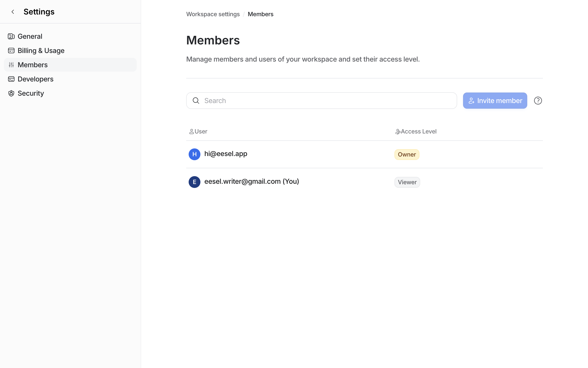The height and width of the screenshot is (368, 588).
Task: Open Security settings
Action: (x=70, y=93)
